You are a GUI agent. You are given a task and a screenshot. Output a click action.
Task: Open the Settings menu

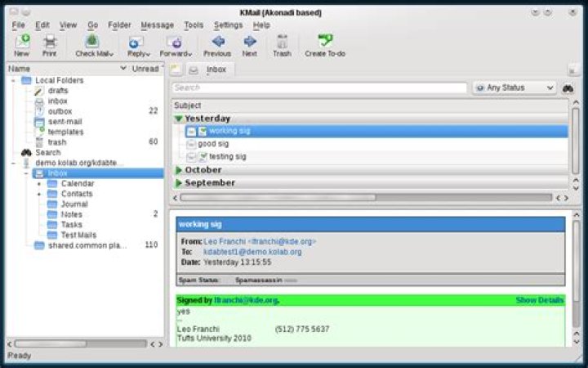[228, 25]
